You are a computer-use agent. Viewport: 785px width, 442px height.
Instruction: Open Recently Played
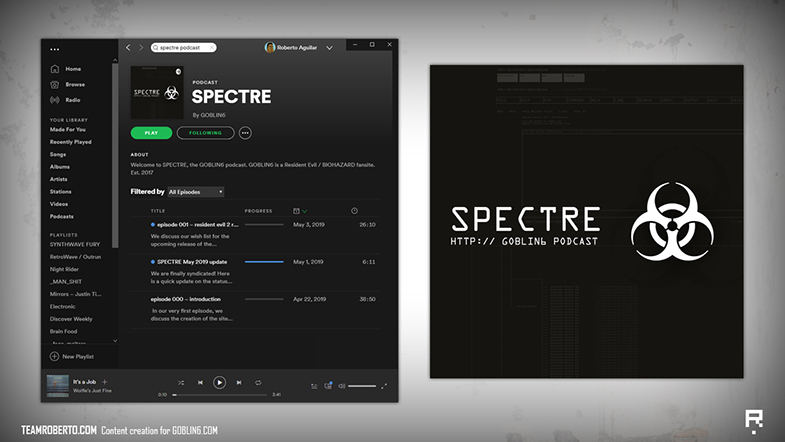click(x=71, y=142)
